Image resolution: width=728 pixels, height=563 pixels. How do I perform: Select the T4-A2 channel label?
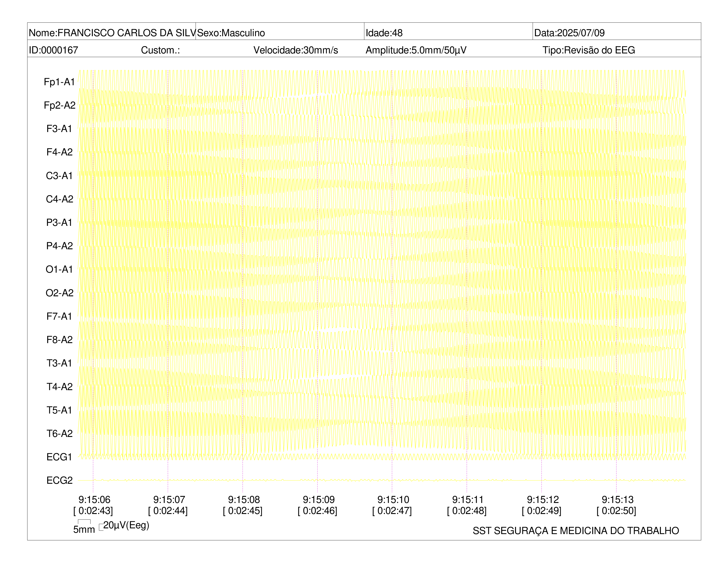click(59, 387)
